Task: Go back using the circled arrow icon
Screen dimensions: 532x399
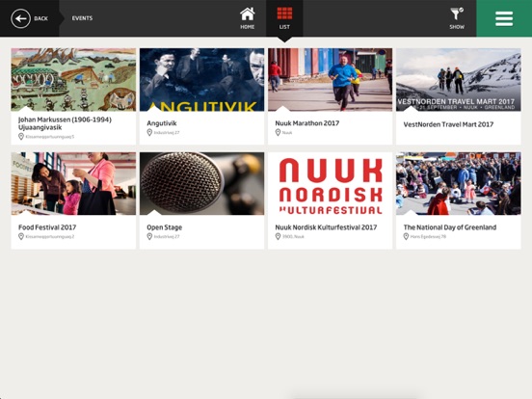Action: coord(20,18)
